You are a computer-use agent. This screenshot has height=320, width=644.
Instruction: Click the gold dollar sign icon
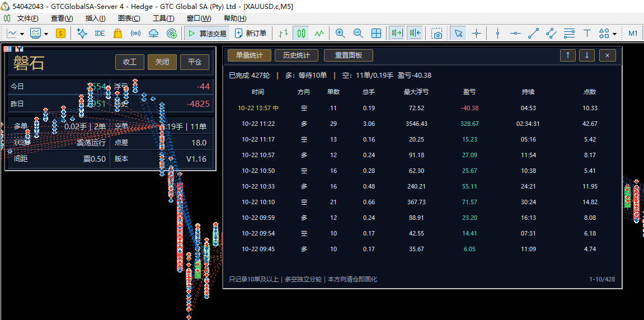(x=61, y=33)
